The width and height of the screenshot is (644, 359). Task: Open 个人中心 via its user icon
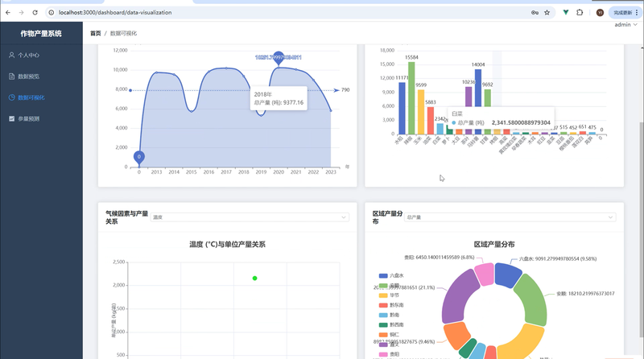(x=11, y=55)
